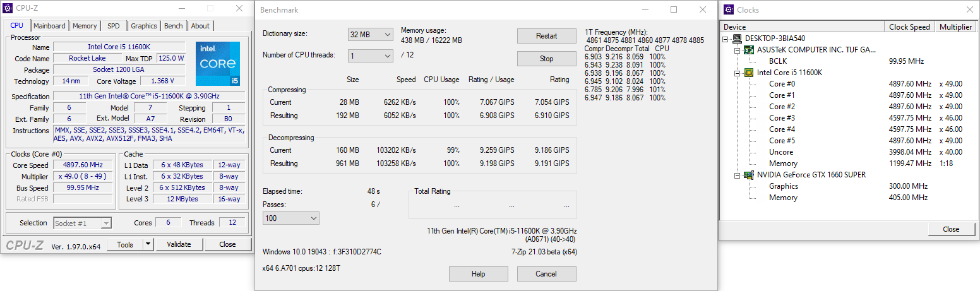Click the arrow beside the Tools button

click(148, 244)
